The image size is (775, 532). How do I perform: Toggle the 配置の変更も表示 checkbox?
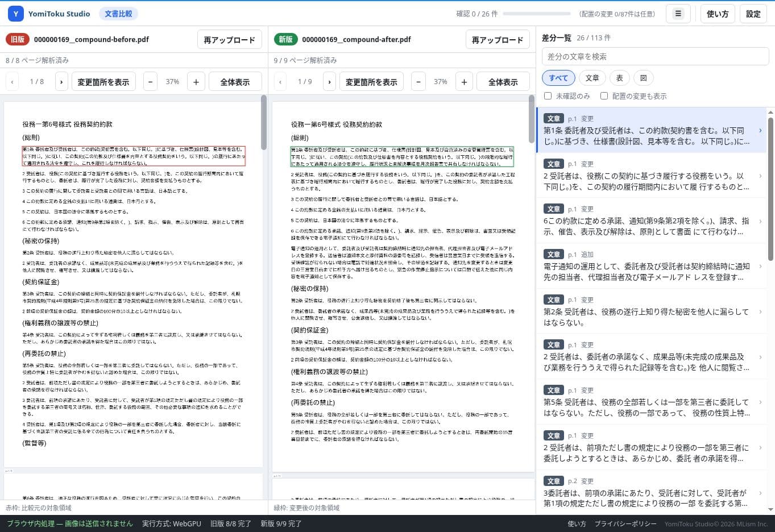pyautogui.click(x=604, y=96)
